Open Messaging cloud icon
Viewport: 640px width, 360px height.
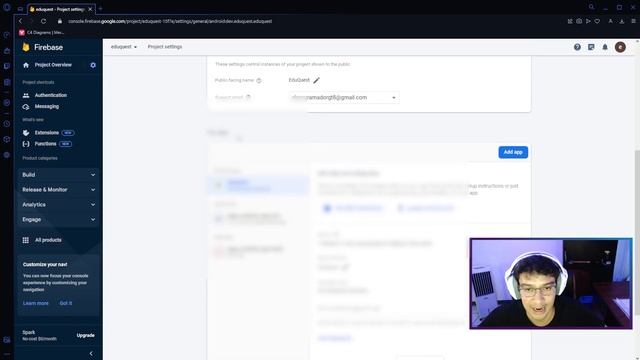(26, 107)
